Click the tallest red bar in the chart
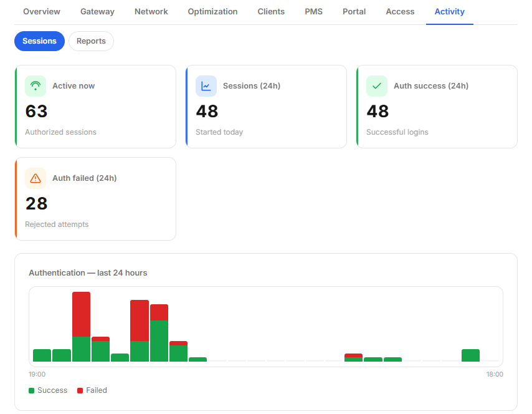The width and height of the screenshot is (532, 414). [x=82, y=314]
